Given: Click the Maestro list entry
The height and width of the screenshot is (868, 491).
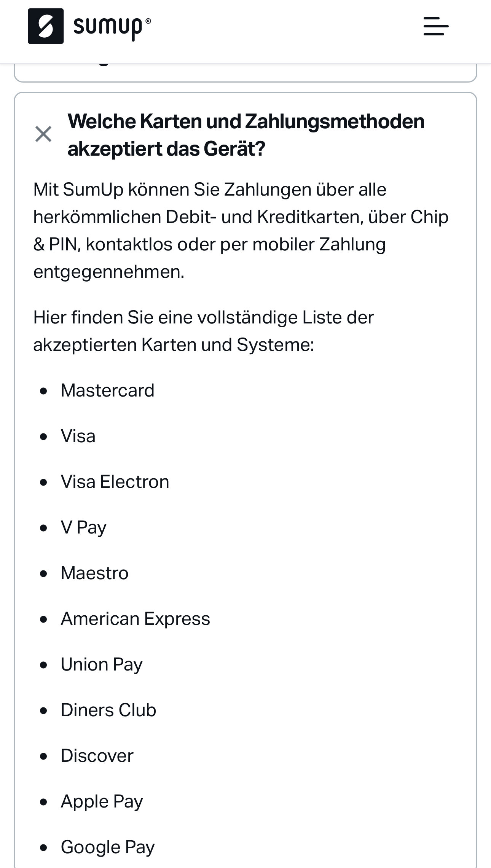Looking at the screenshot, I should 95,573.
